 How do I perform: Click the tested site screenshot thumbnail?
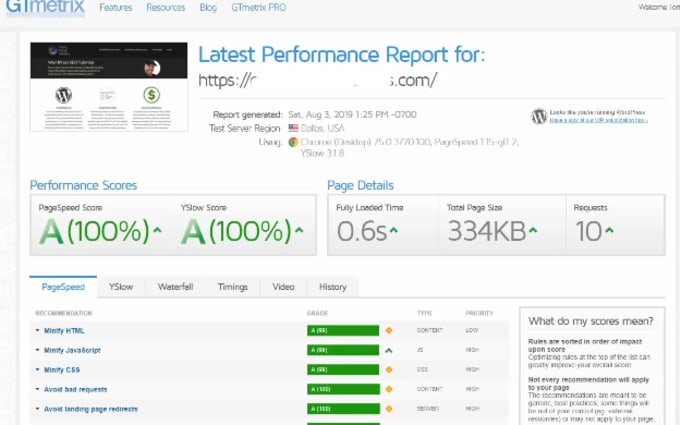[x=109, y=86]
